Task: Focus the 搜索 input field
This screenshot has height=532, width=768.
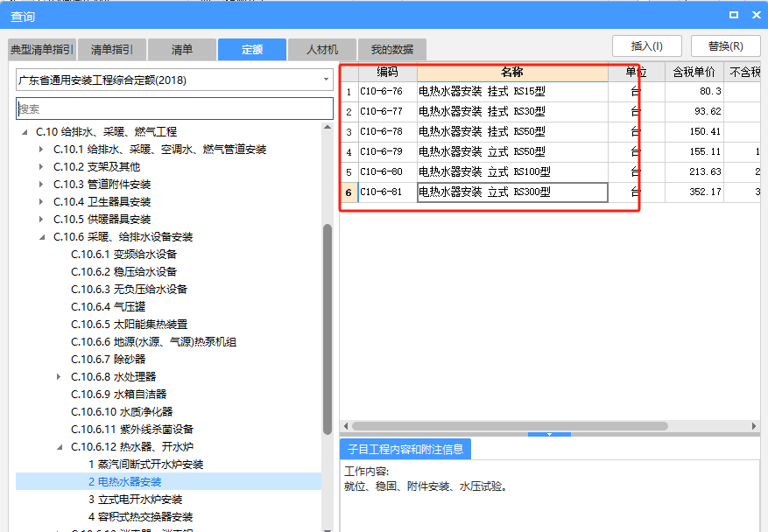Action: click(x=174, y=108)
